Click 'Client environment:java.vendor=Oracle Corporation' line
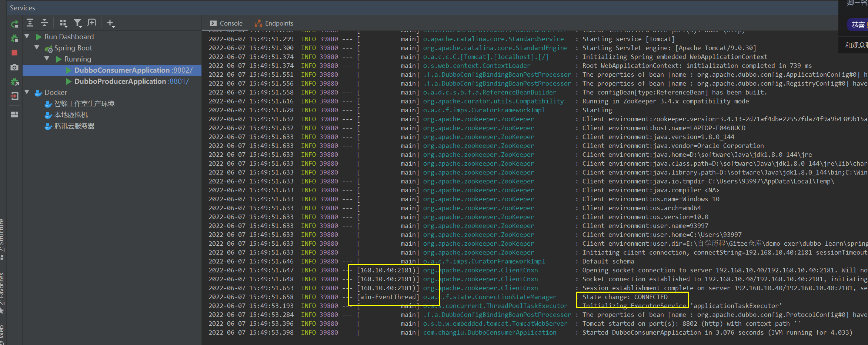868x345 pixels. (x=673, y=146)
